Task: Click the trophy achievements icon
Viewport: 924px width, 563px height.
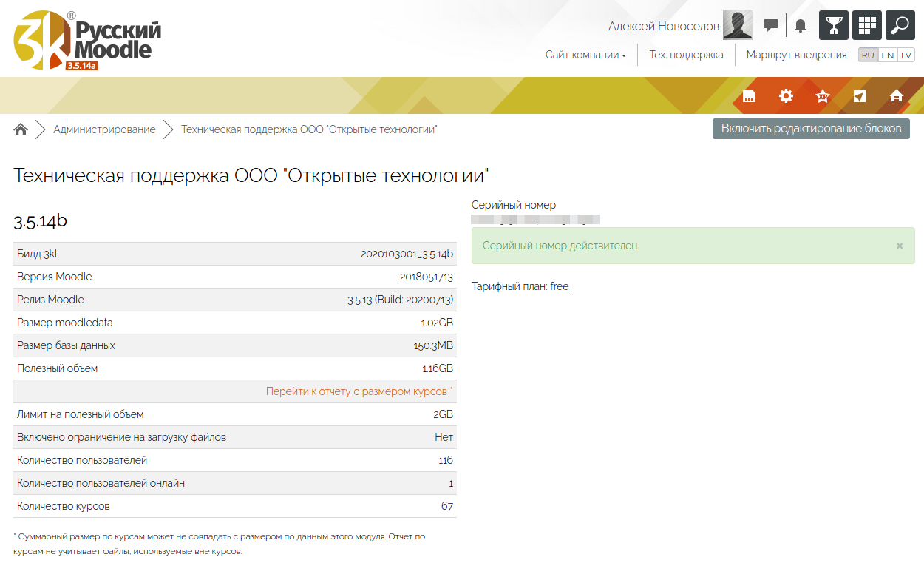Action: (833, 25)
